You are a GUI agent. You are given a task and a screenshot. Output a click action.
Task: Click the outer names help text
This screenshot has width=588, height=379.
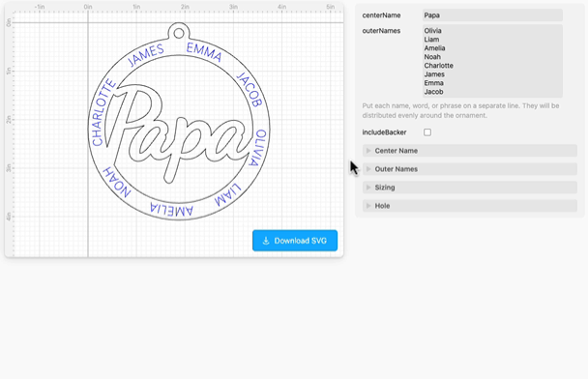460,110
